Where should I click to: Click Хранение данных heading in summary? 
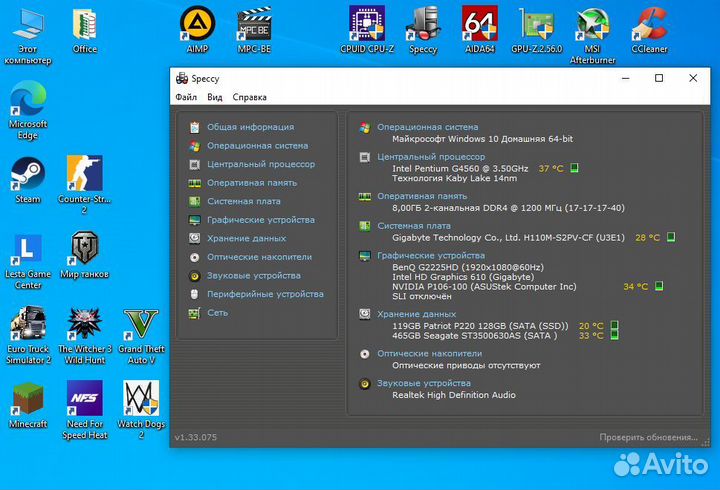coord(416,314)
